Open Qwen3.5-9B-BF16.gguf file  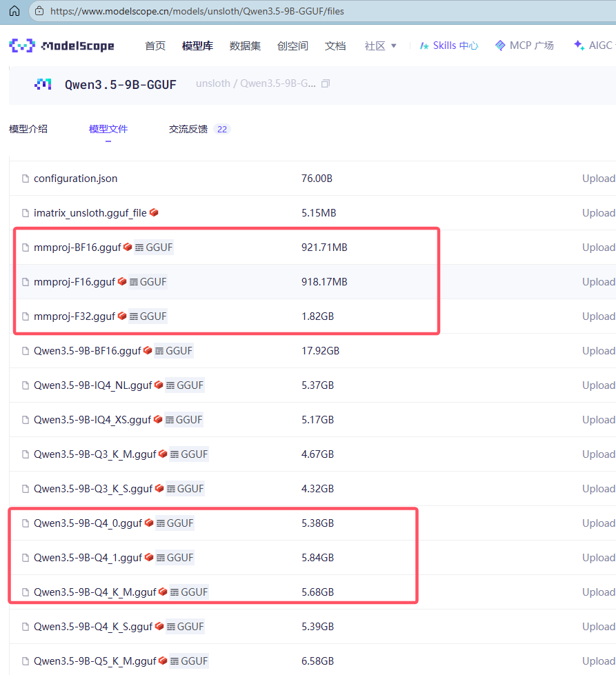(x=88, y=350)
